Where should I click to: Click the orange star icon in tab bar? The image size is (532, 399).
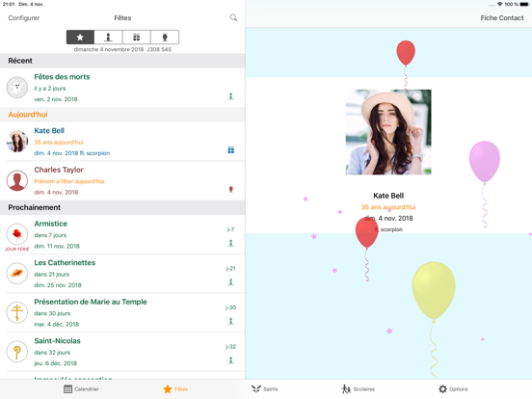point(168,389)
